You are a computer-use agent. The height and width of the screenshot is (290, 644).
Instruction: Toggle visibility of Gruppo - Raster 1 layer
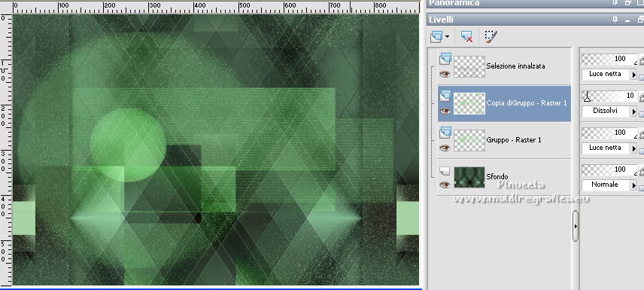coord(445,148)
